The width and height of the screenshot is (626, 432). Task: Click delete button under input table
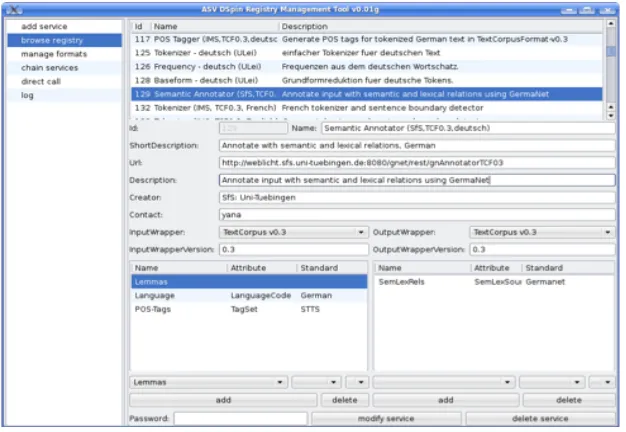coord(345,400)
